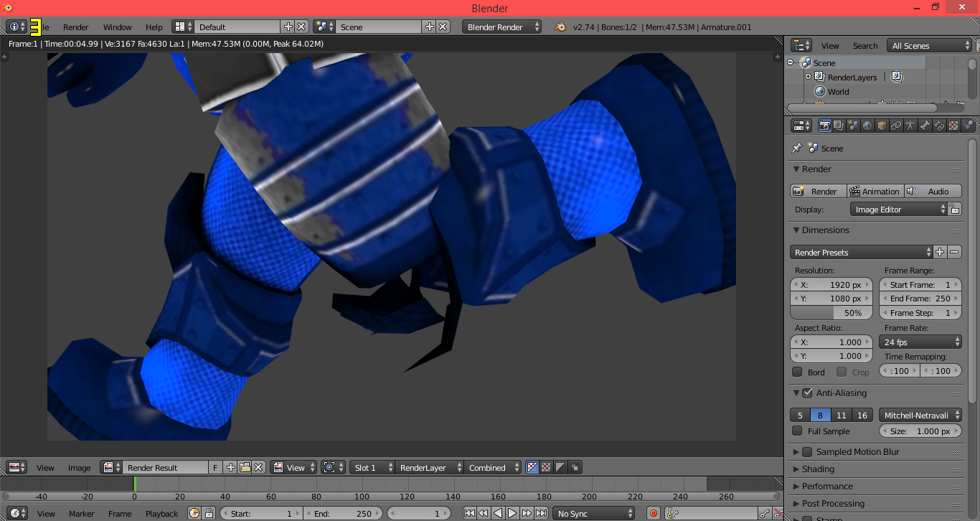Add a new image (plus after Render Result)
980x521 pixels.
tap(231, 467)
